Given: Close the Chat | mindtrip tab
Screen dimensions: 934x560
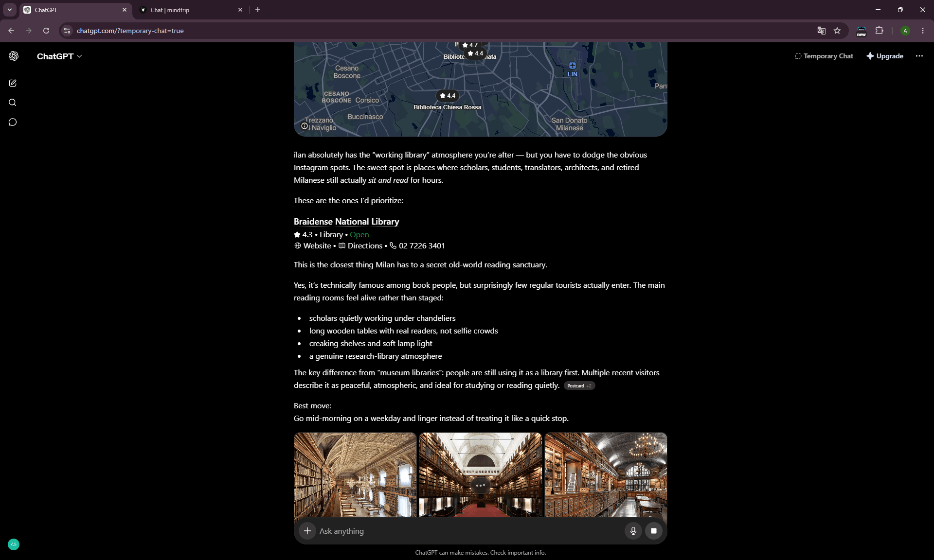Looking at the screenshot, I should point(240,10).
